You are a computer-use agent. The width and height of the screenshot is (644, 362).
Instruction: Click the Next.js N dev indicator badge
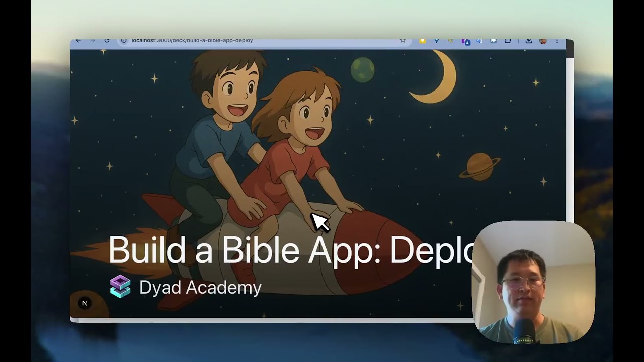click(85, 303)
